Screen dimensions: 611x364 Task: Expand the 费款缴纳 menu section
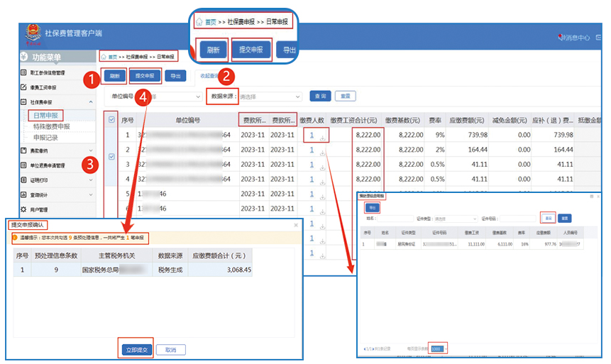[92, 151]
